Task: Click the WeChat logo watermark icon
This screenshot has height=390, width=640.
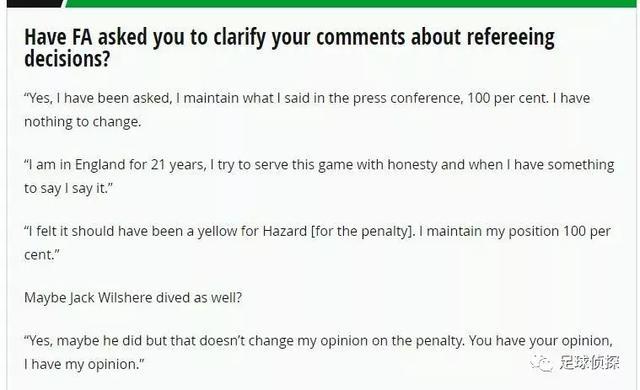Action: click(x=542, y=362)
